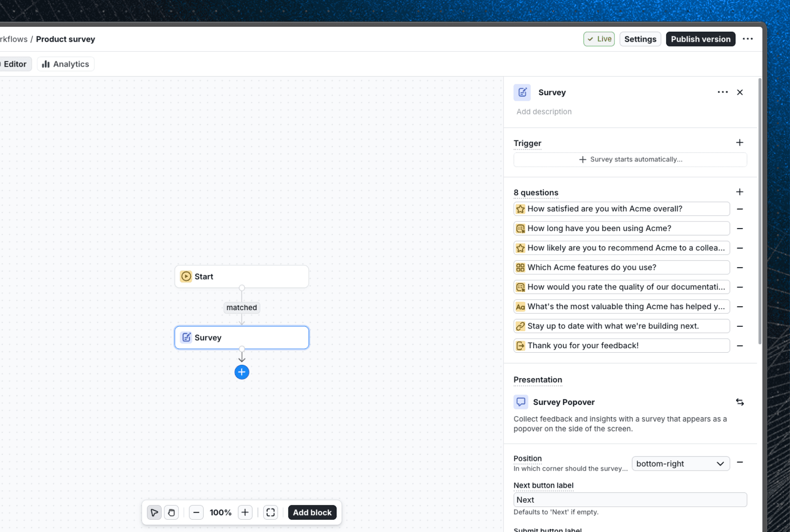The image size is (790, 532).
Task: Click the Next button label input field
Action: 630,500
